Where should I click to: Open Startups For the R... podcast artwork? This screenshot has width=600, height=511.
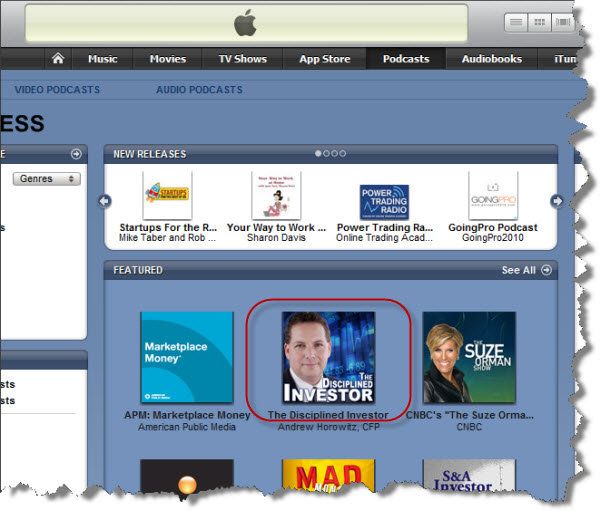point(167,195)
